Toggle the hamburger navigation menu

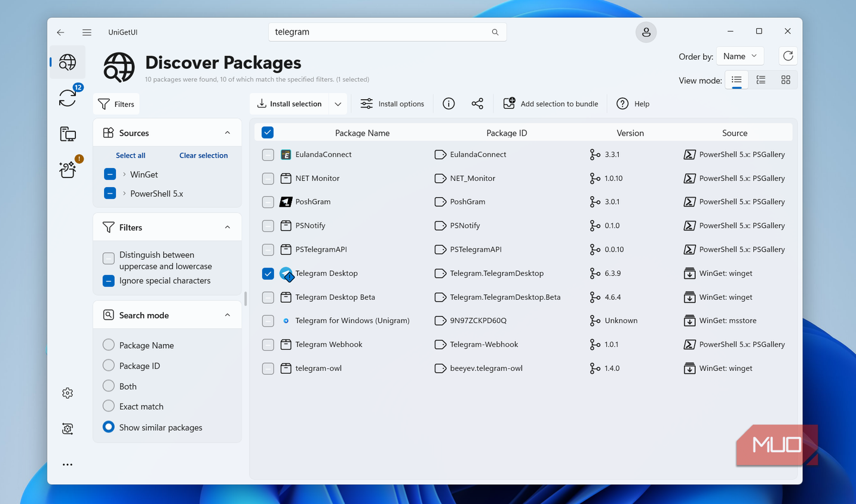pos(87,32)
